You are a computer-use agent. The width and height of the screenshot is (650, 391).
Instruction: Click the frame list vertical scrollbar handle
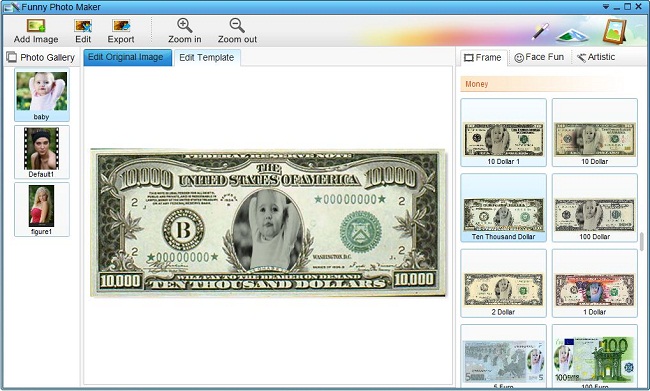click(x=642, y=242)
